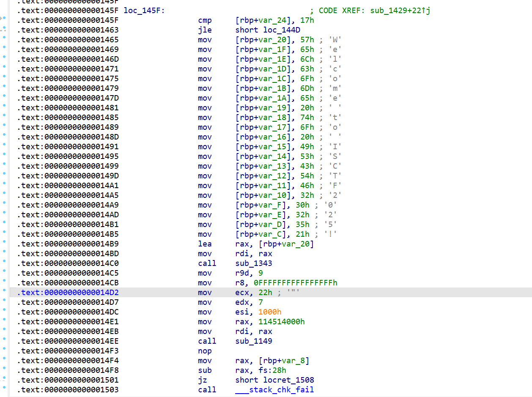The image size is (532, 397).
Task: Follow the sub_1343 call target
Action: (253, 263)
